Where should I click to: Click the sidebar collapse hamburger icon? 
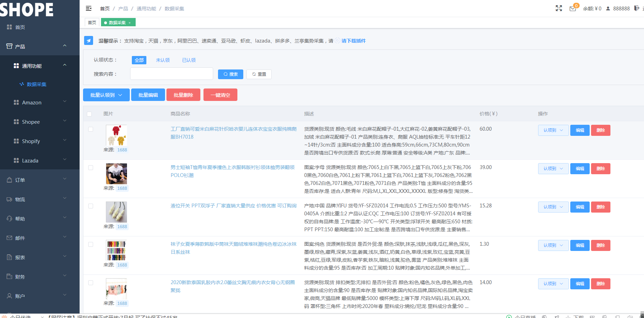pos(89,8)
